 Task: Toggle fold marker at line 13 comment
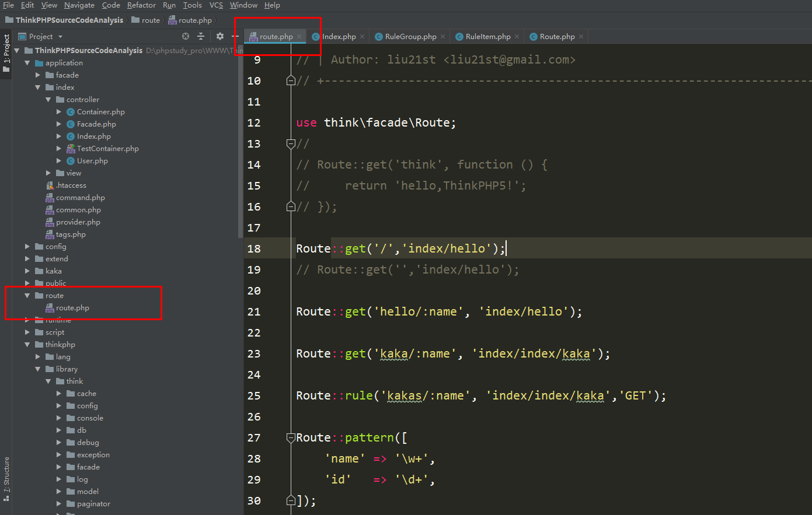click(291, 143)
